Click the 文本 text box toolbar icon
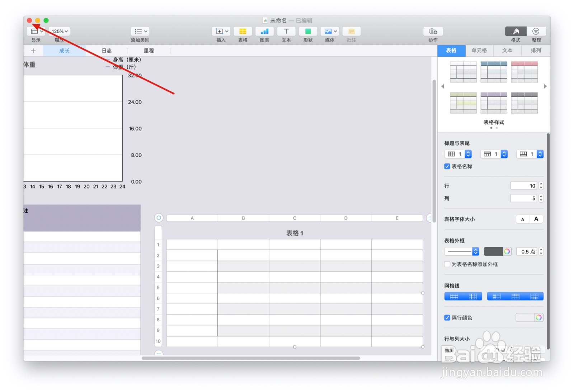Screen dimensions: 574x392 [x=286, y=31]
